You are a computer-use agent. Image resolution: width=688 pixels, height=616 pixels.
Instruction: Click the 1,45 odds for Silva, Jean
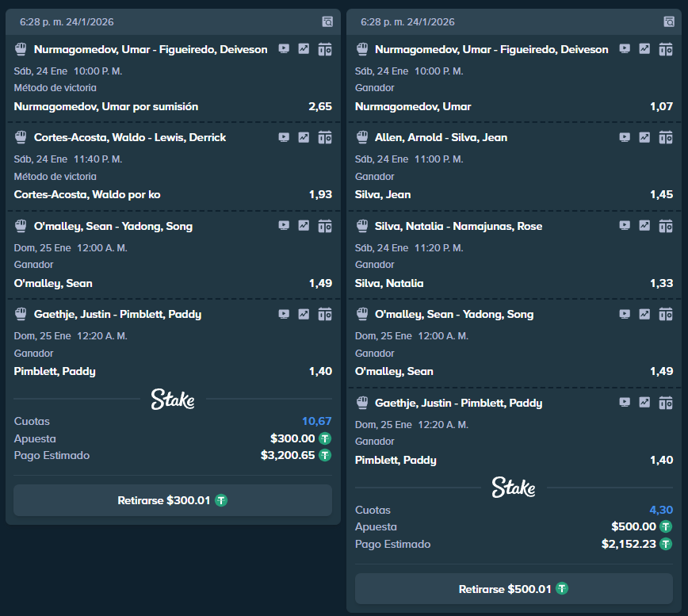[x=662, y=195]
